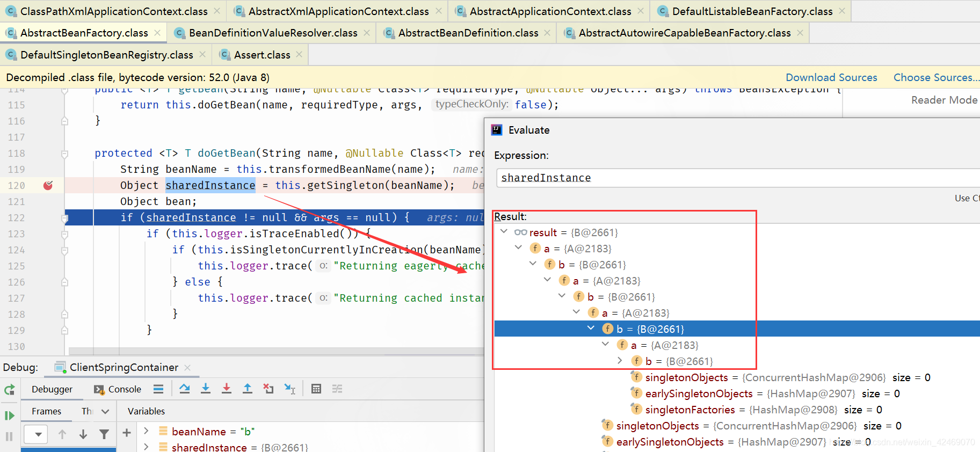Click the Layout settings icon beside Console

point(158,389)
